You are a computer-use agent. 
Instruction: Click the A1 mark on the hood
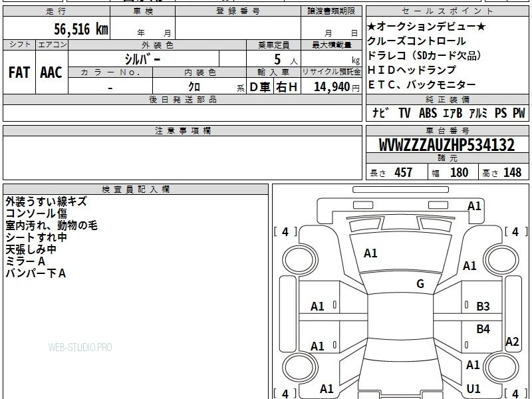pyautogui.click(x=370, y=253)
